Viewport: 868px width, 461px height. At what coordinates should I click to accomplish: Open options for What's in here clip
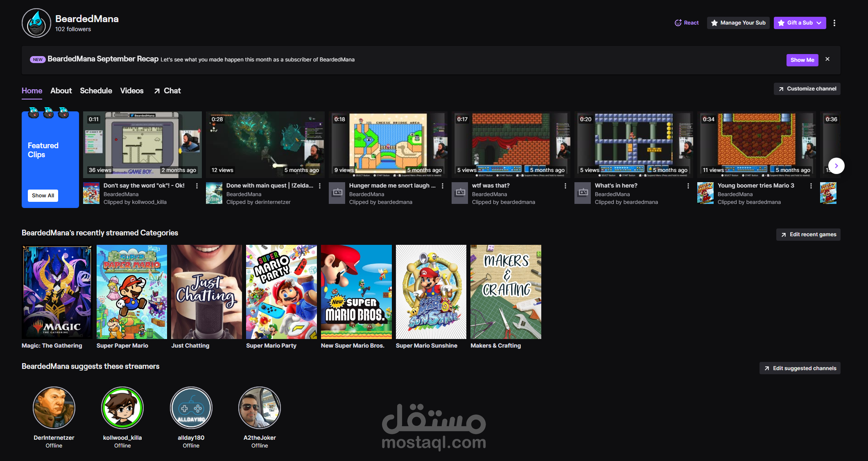[688, 186]
